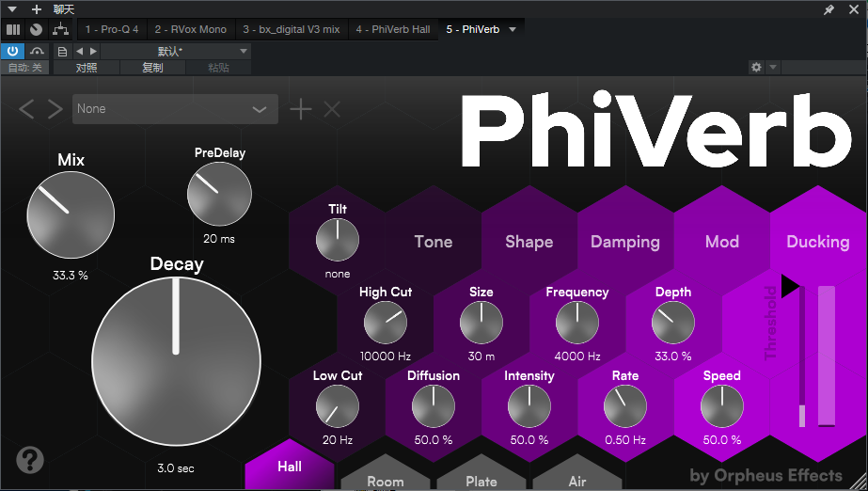Go to previous preset with left arrow
Screen dimensions: 868x491
tap(26, 109)
